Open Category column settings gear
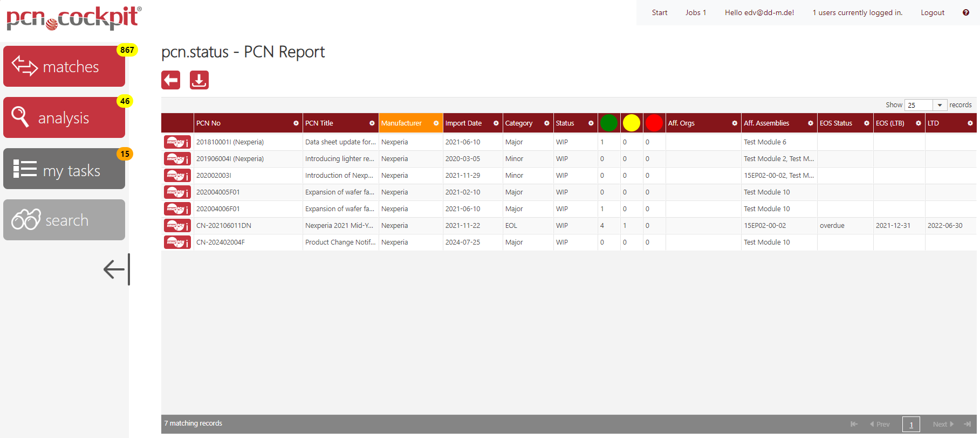 coord(547,123)
